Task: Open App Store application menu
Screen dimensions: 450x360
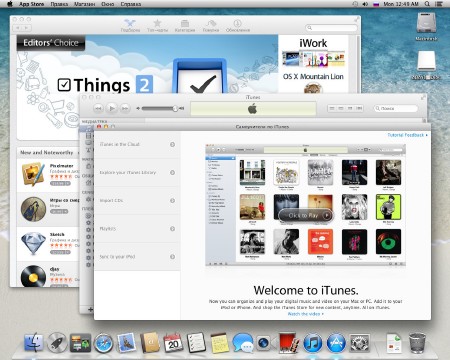Action: [x=31, y=4]
